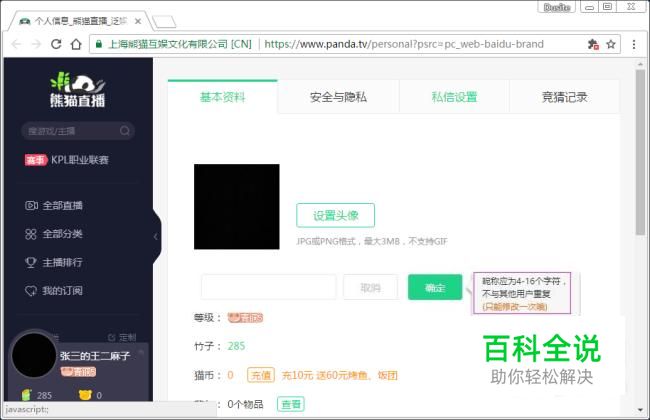Click the 熊猫直播 panda logo
The height and width of the screenshot is (420, 650).
click(x=78, y=89)
